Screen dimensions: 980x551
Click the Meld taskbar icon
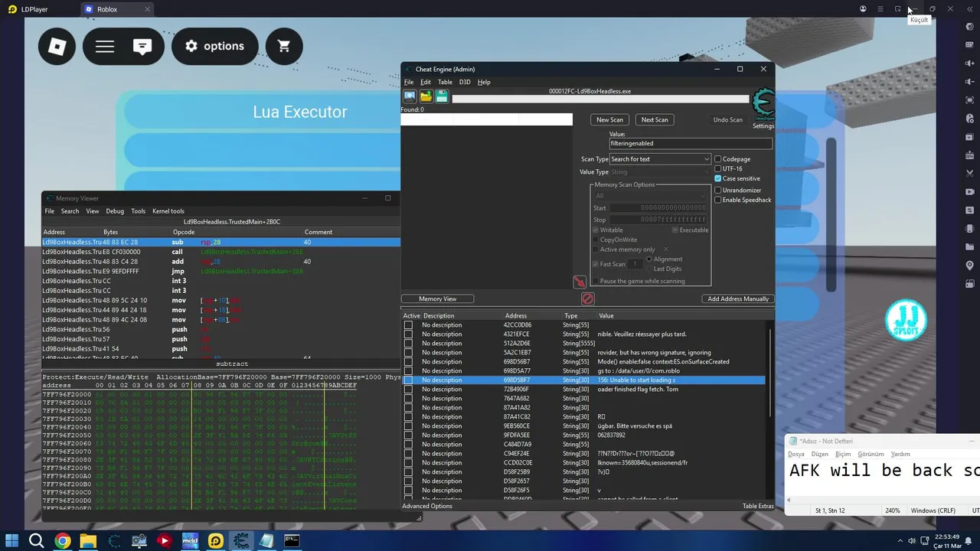tap(190, 541)
